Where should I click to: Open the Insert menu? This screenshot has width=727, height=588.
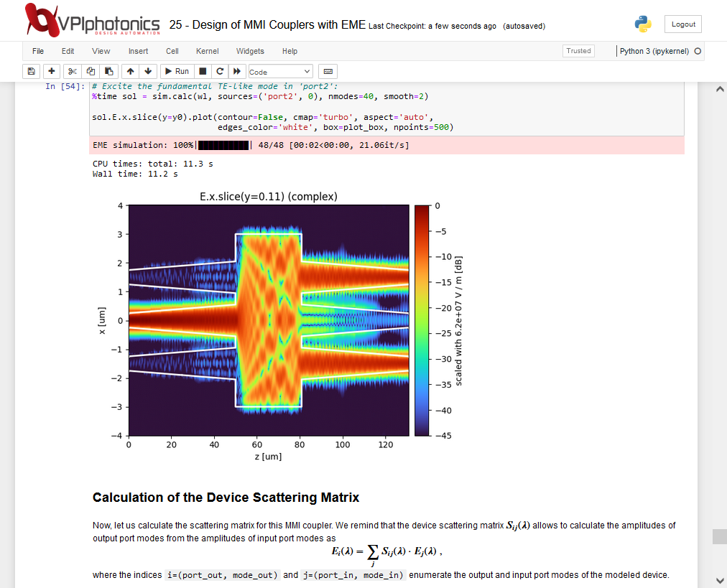tap(138, 51)
